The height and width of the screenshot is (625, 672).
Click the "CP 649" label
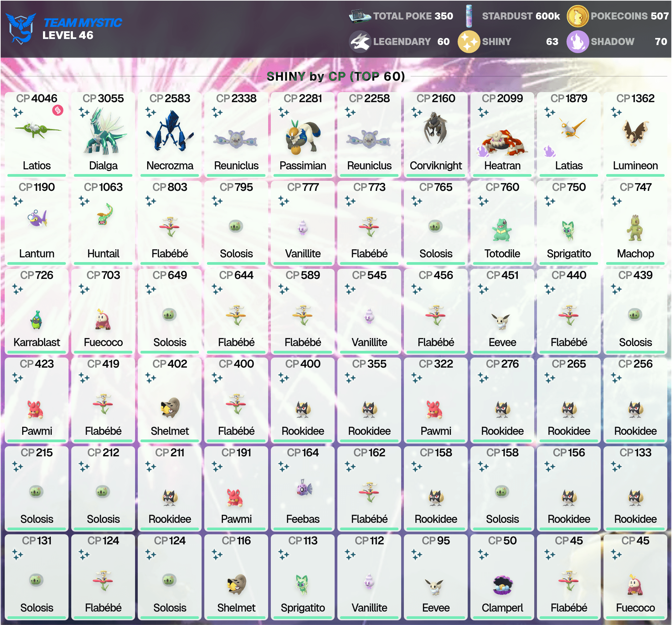coord(170,275)
